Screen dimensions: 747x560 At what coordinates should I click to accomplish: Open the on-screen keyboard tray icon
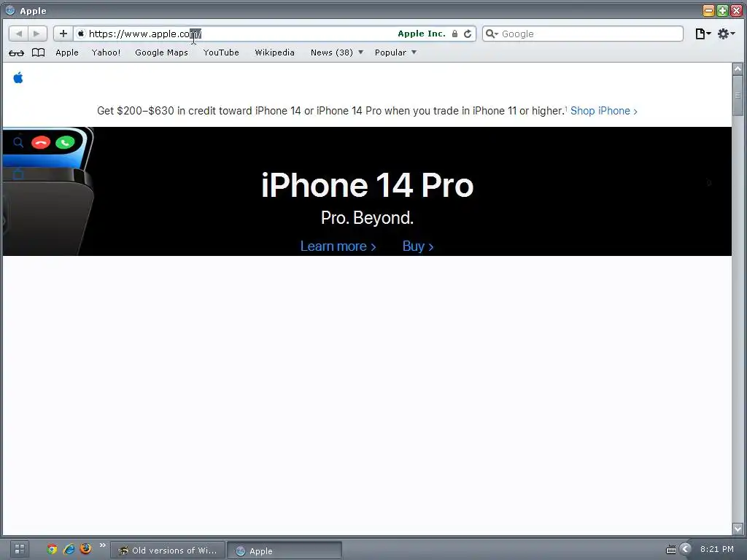click(x=671, y=550)
